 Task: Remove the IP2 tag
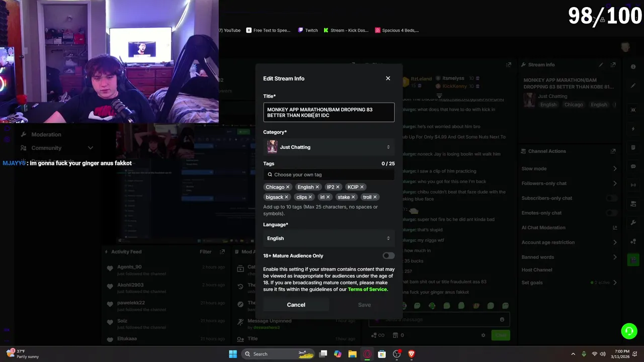click(338, 187)
